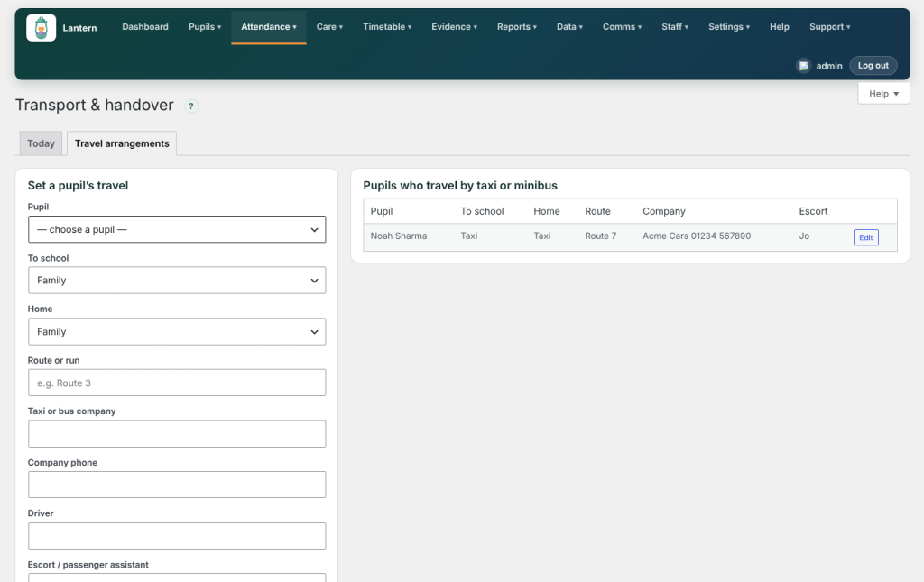
Task: Open the Help dropdown below Log out
Action: [x=883, y=94]
